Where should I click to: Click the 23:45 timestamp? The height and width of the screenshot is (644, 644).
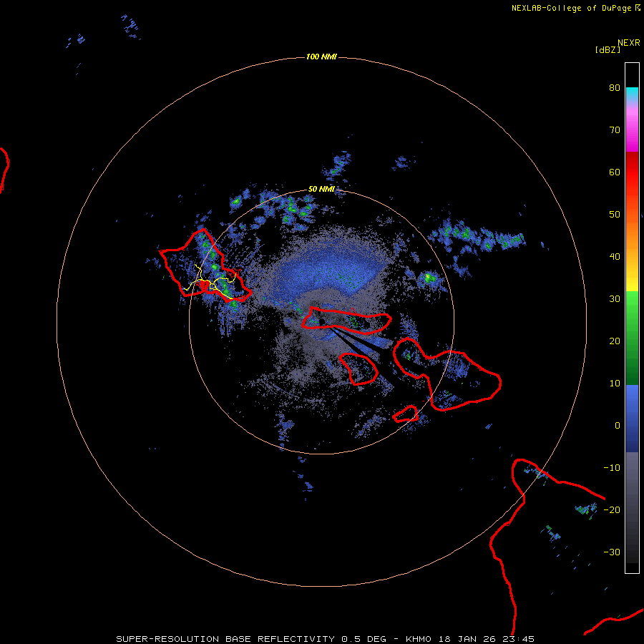(x=518, y=639)
